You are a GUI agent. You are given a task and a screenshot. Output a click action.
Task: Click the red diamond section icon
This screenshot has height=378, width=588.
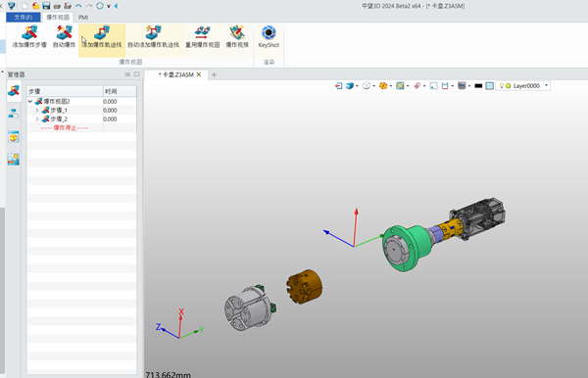pos(417,86)
